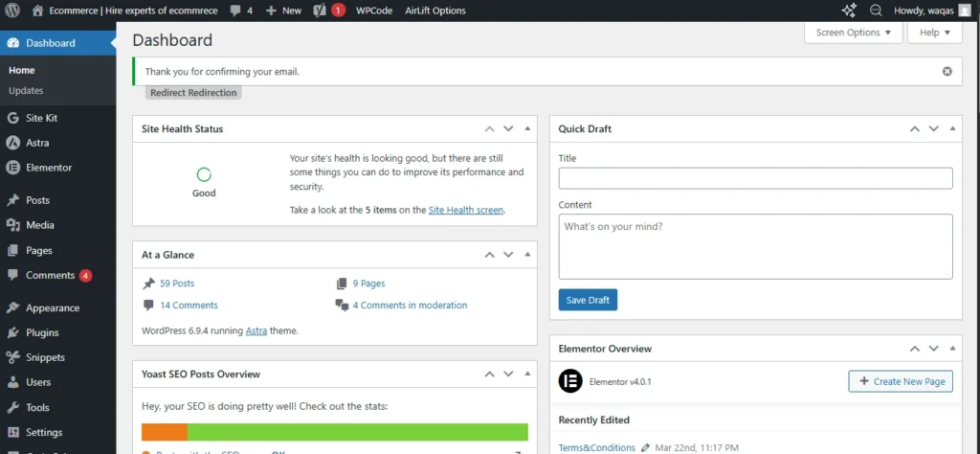Open Comments in the sidebar
The image size is (980, 454).
click(x=57, y=275)
